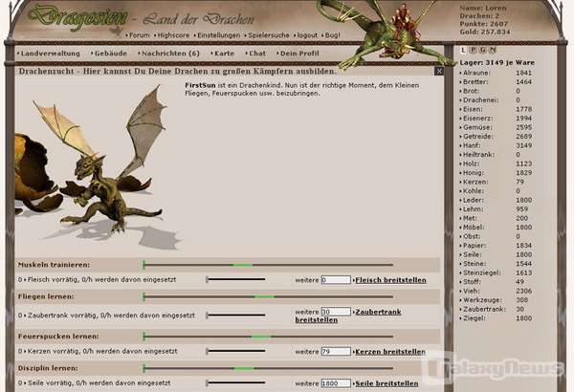Click the 'Getreide:' stock row
The width and height of the screenshot is (574, 392).
[x=496, y=136]
